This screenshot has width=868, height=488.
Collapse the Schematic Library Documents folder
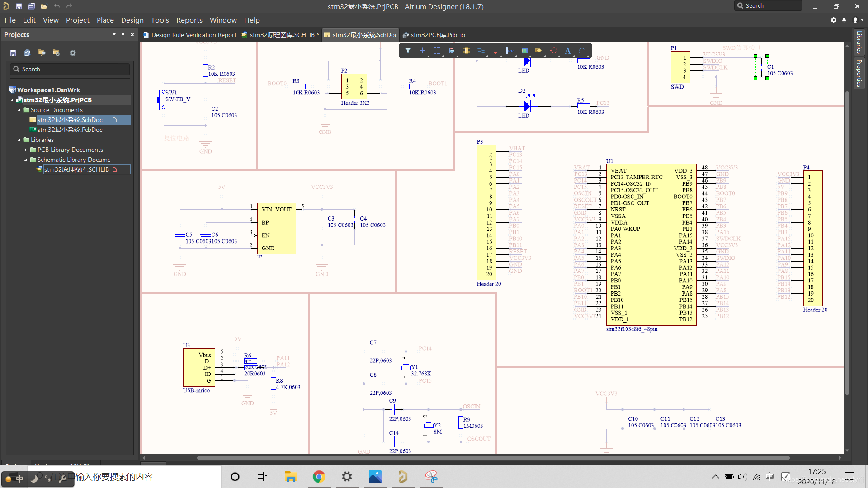pyautogui.click(x=26, y=160)
